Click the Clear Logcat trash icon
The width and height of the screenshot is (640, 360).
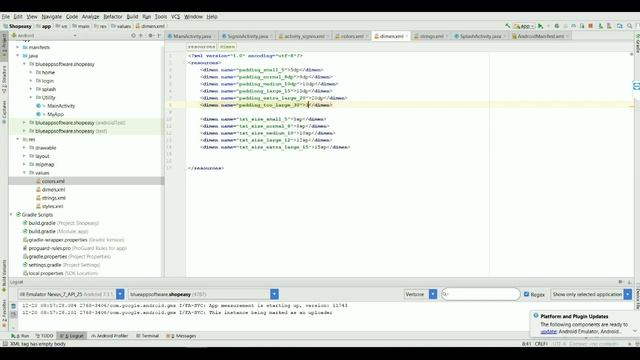point(13,306)
